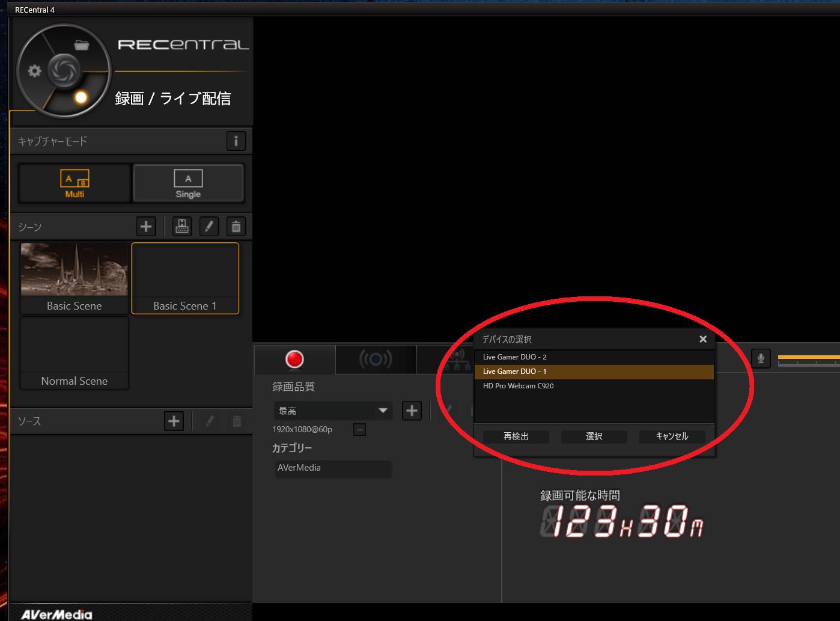Switch to the live streaming tab

[376, 359]
